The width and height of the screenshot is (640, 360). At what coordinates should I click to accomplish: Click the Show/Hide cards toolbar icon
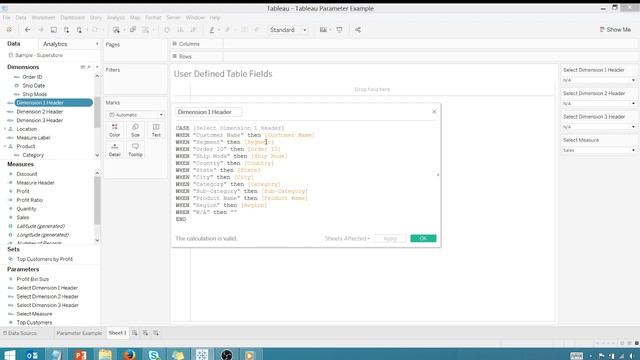[x=323, y=30]
